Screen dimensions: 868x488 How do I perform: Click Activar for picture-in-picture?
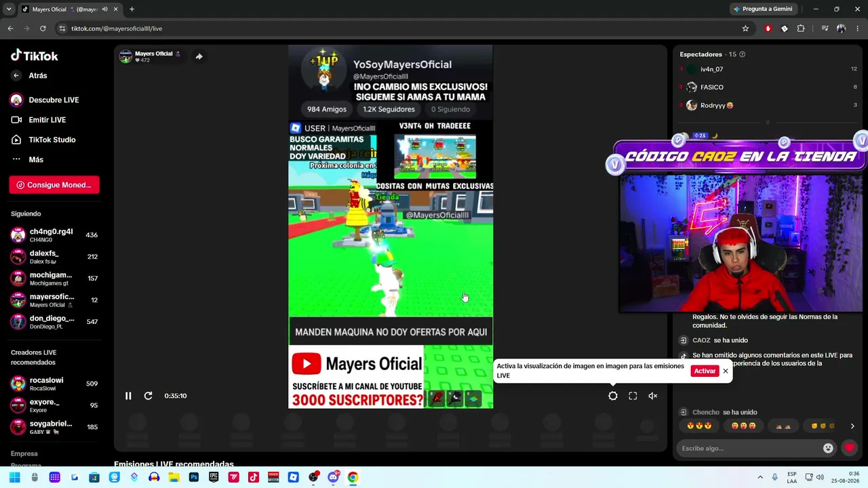pyautogui.click(x=705, y=371)
